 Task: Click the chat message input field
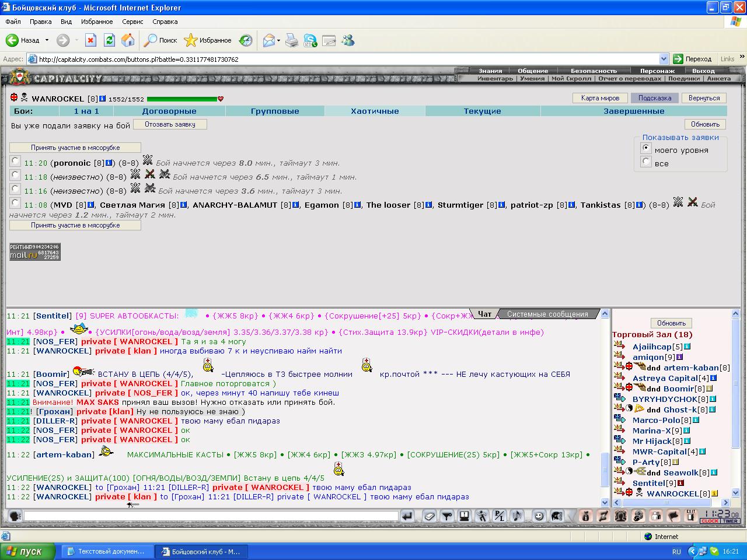coord(211,516)
